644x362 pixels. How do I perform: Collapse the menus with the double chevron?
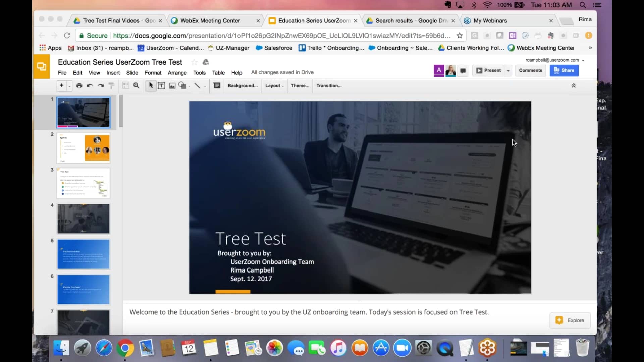574,86
